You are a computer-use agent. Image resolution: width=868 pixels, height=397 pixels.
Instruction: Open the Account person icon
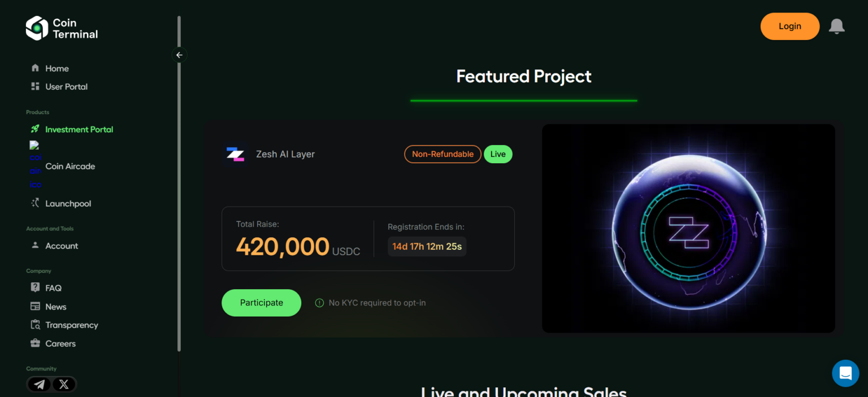pyautogui.click(x=35, y=246)
